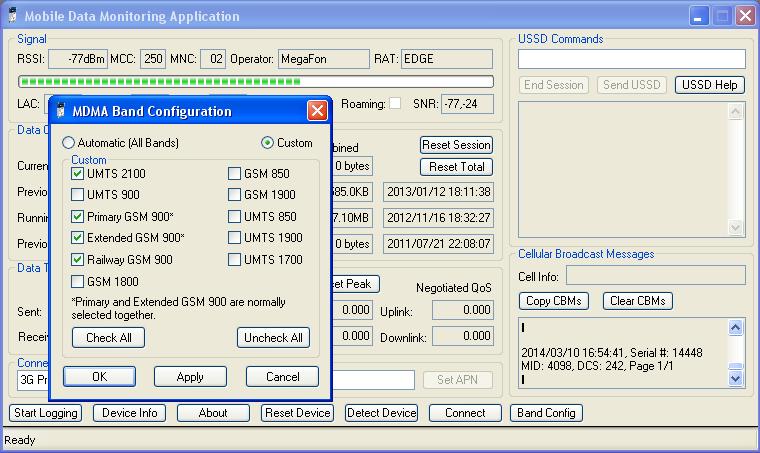Open Band Config
The image size is (760, 453).
pyautogui.click(x=546, y=413)
